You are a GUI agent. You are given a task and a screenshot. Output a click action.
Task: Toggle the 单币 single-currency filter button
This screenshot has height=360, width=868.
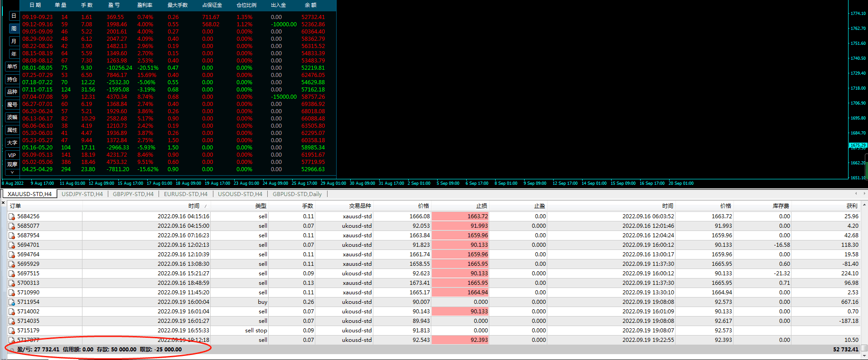12,67
